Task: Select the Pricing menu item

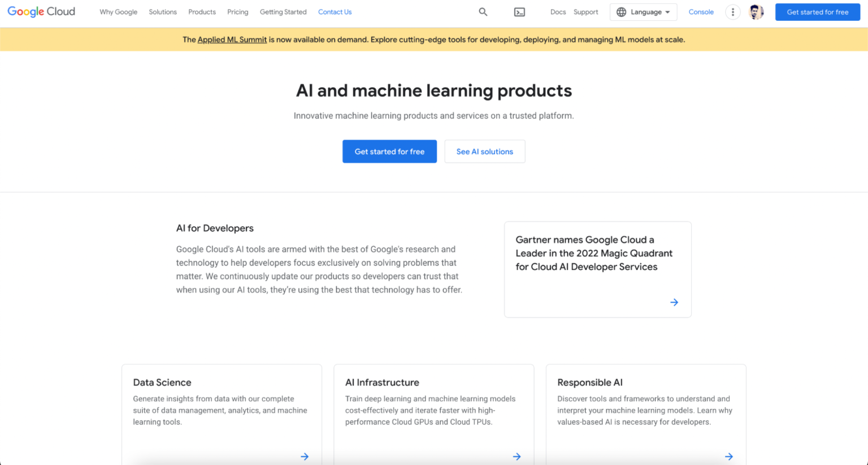Action: point(237,12)
